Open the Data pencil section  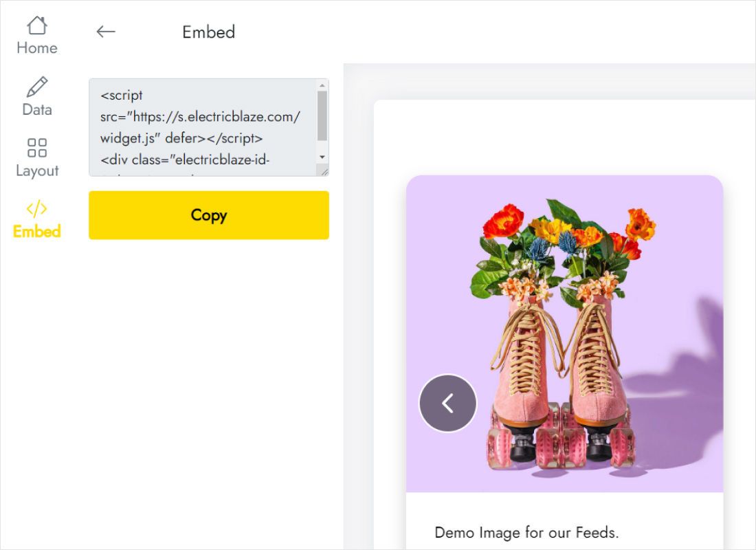click(36, 96)
